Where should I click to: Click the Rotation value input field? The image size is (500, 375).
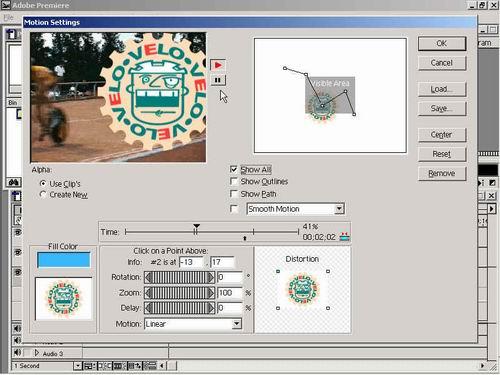coord(230,277)
